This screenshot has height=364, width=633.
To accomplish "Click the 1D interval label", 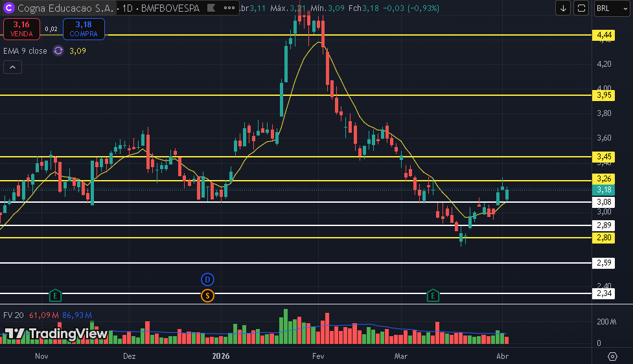I will click(x=128, y=8).
